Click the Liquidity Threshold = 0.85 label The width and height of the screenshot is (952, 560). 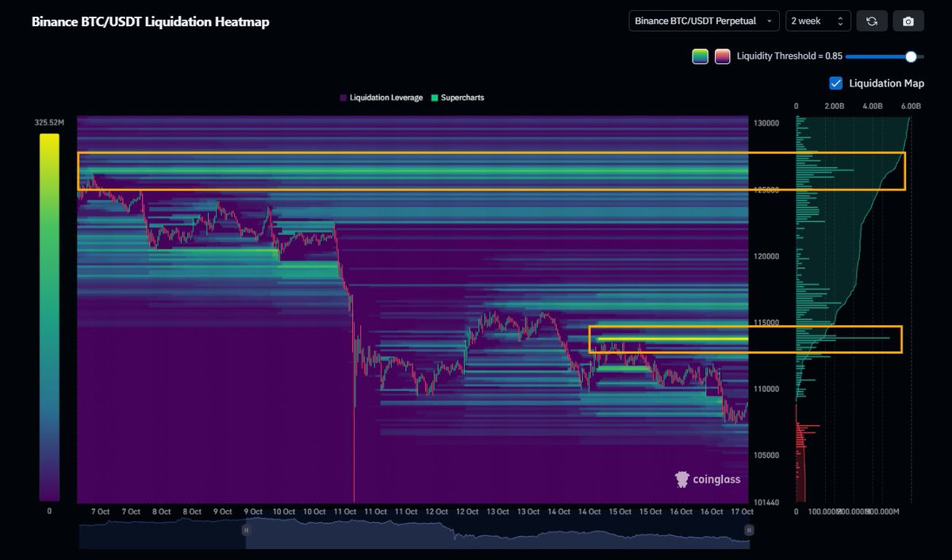pos(789,56)
